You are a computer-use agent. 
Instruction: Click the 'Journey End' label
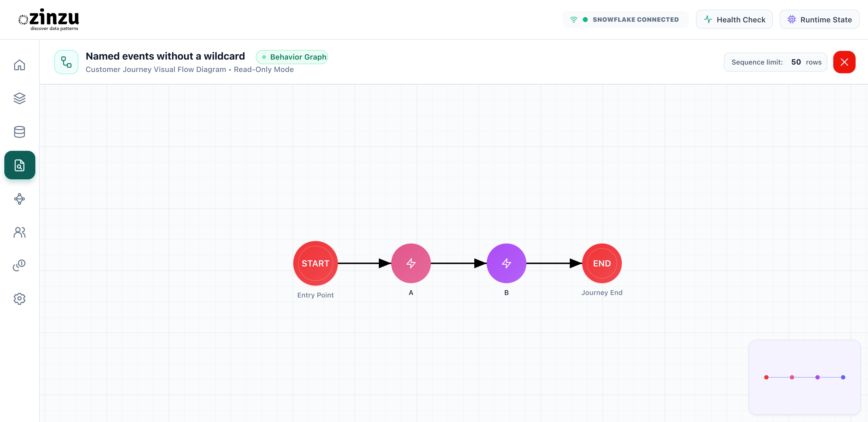[602, 293]
